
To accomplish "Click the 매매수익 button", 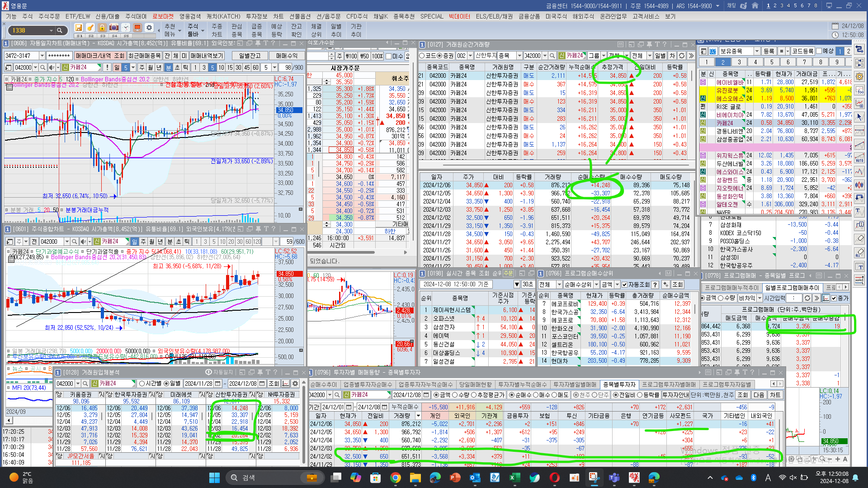I will (x=287, y=56).
